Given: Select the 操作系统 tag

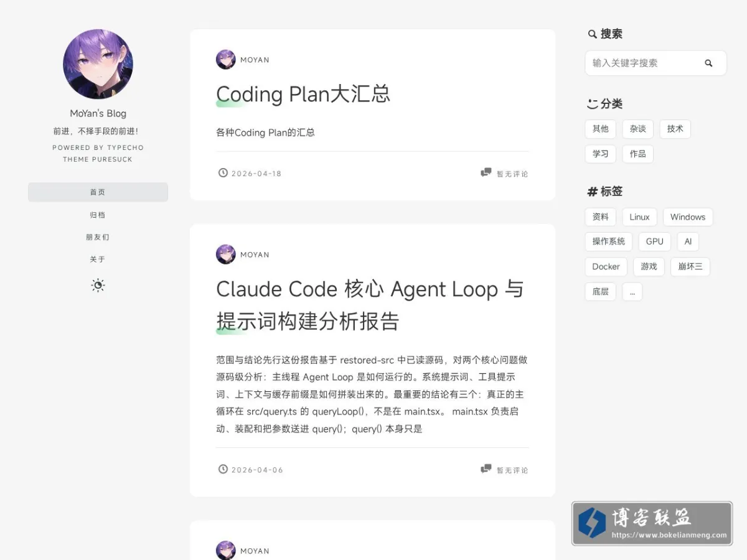Looking at the screenshot, I should (x=609, y=241).
